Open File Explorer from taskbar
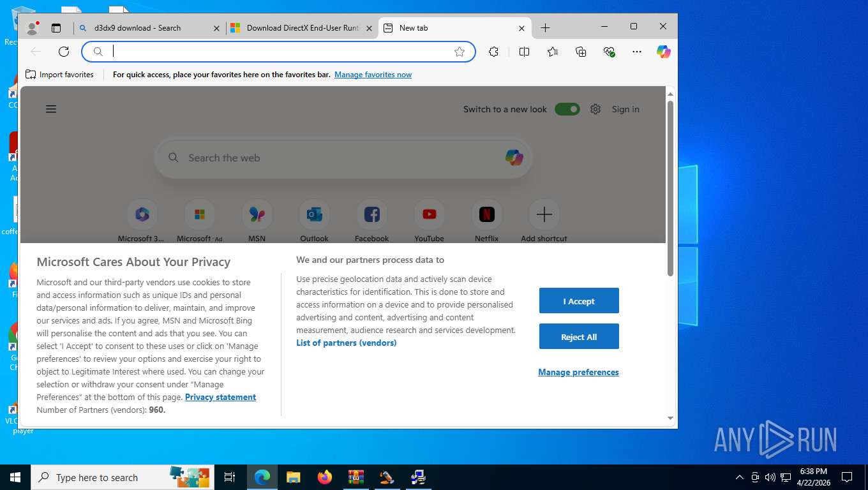 click(x=293, y=477)
